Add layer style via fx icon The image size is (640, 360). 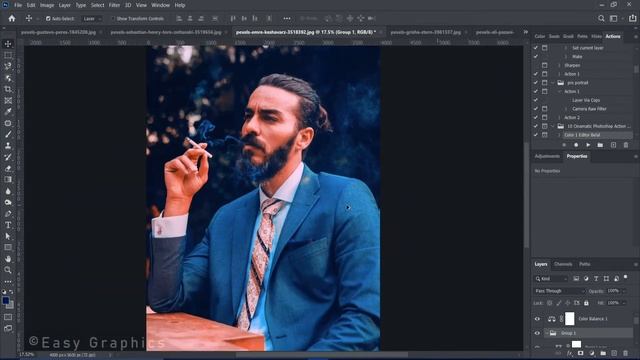(570, 353)
